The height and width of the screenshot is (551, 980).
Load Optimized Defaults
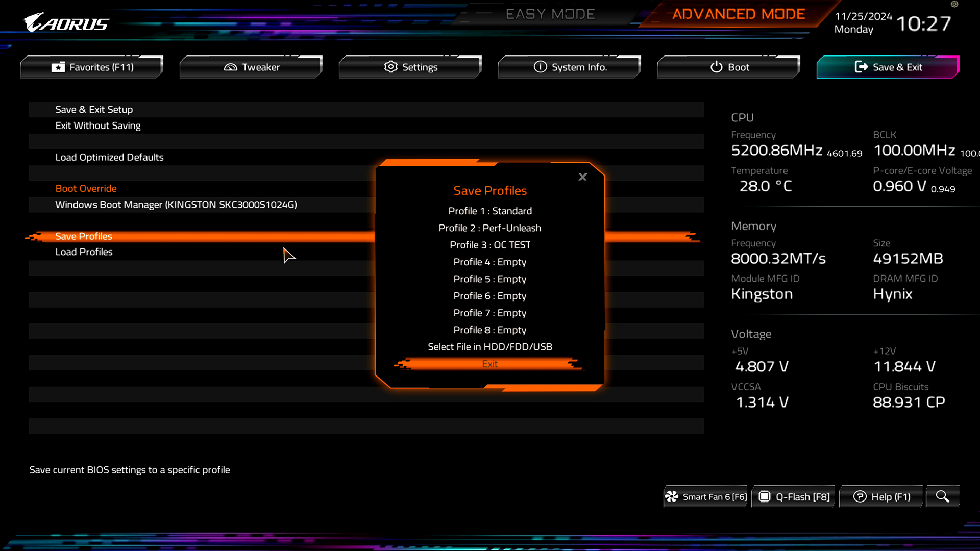pos(109,157)
